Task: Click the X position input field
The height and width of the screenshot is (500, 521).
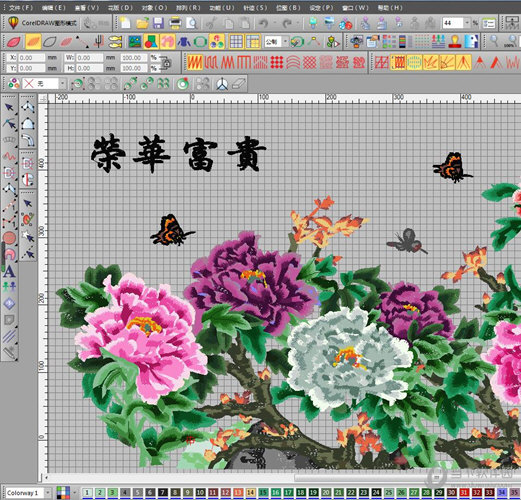Action: (31, 58)
